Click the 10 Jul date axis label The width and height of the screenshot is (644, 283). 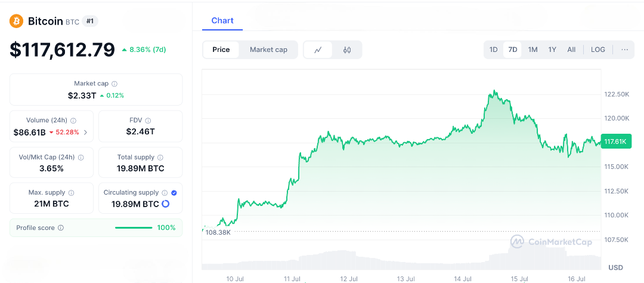pos(236,279)
